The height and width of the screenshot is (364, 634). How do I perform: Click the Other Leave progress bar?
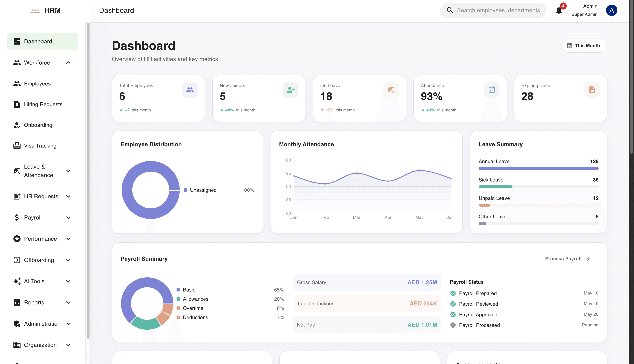click(538, 224)
